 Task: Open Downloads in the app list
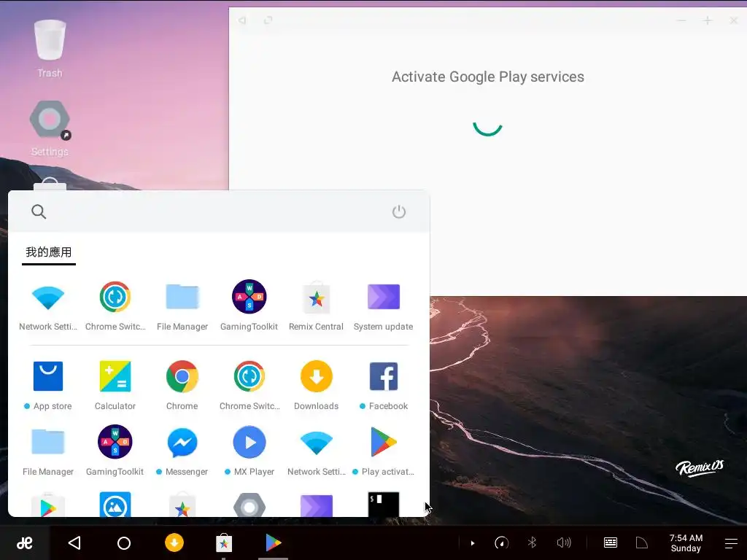tap(317, 376)
